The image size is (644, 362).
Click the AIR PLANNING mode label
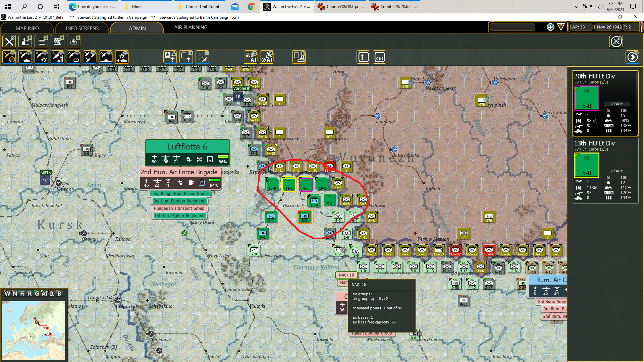coord(191,27)
